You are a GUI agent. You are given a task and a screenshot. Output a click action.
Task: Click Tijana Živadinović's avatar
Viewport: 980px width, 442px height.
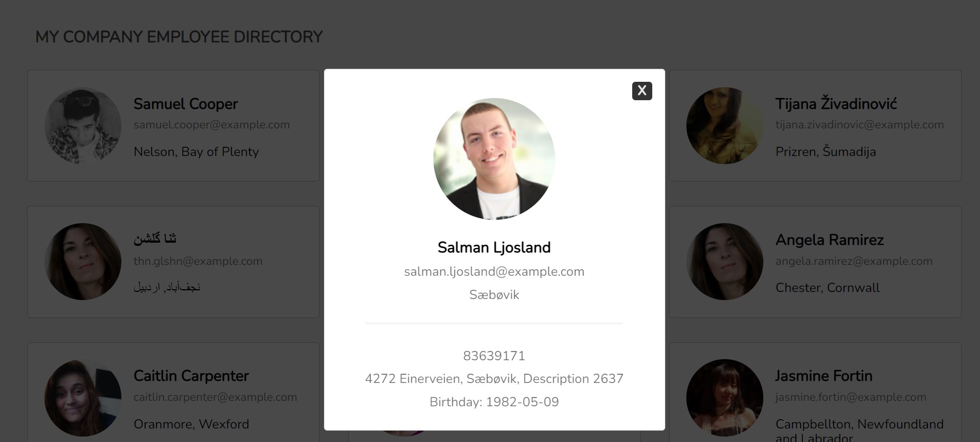tap(725, 126)
